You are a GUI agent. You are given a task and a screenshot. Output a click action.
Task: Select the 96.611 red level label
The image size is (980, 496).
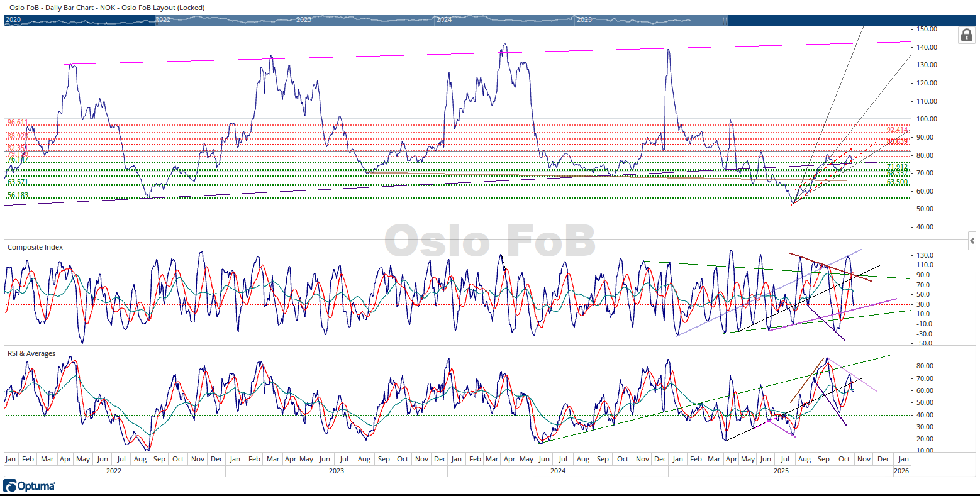click(18, 122)
